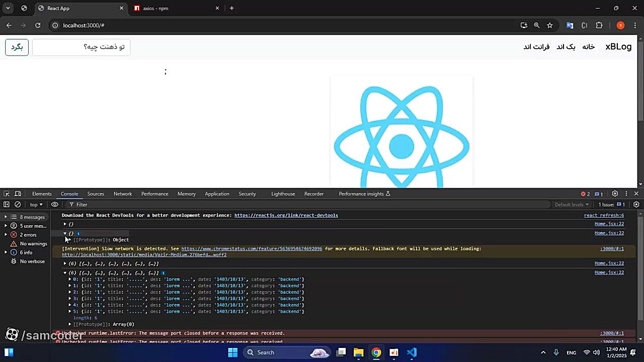Create a live expression with eye icon

55,205
